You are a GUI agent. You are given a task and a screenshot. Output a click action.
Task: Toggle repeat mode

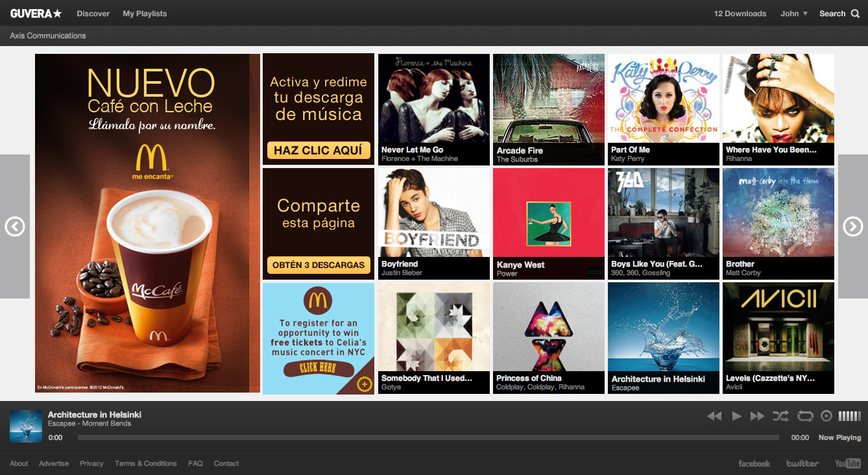pyautogui.click(x=805, y=416)
